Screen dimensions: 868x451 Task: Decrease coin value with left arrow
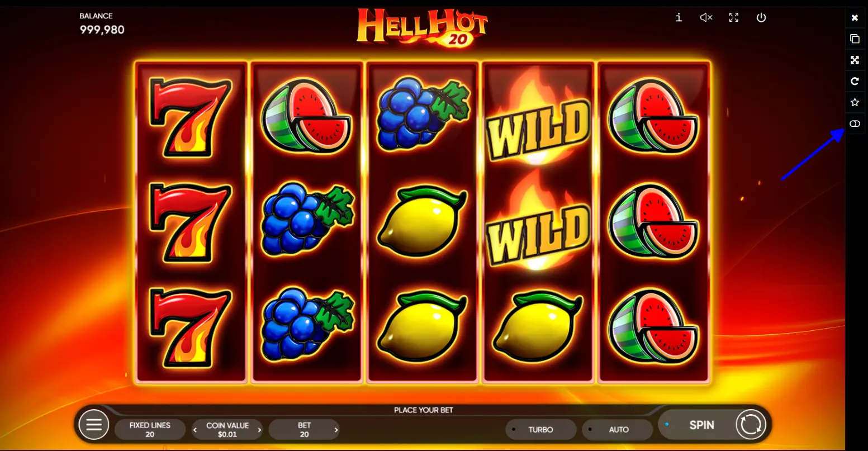pos(195,430)
